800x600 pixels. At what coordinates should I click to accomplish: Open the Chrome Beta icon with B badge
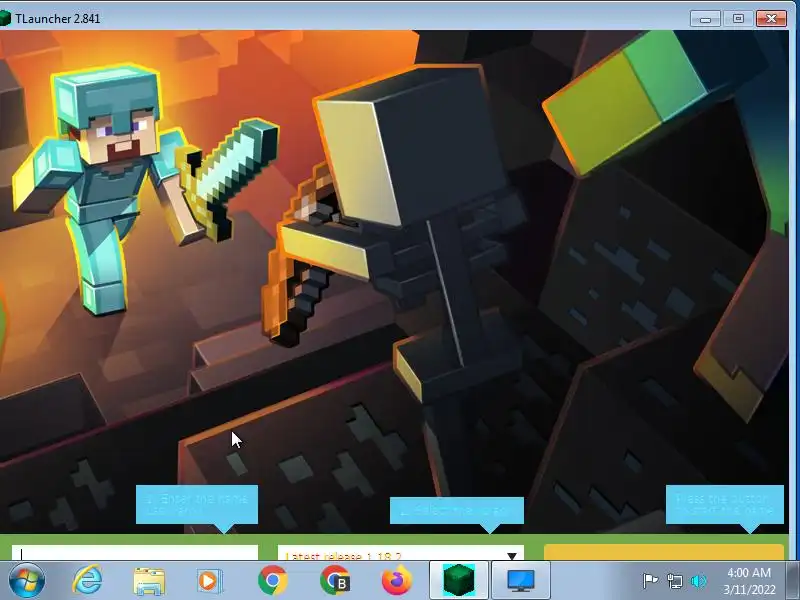(x=335, y=581)
